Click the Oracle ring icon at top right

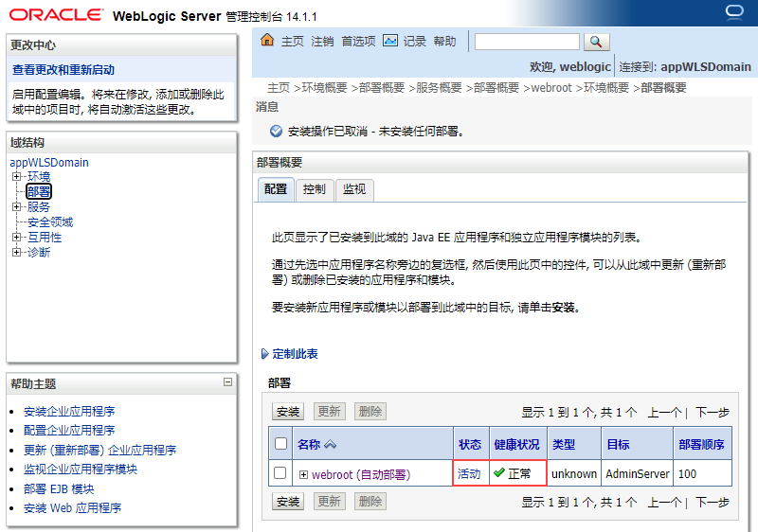[x=734, y=11]
